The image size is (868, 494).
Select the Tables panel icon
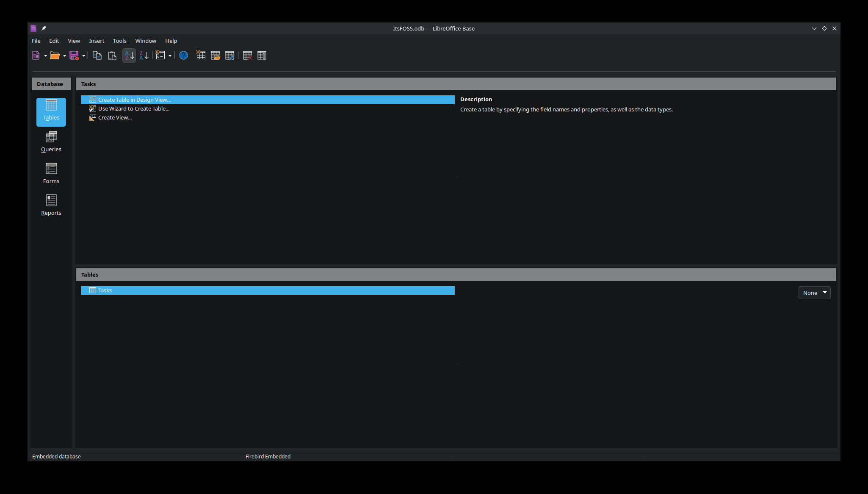click(51, 112)
